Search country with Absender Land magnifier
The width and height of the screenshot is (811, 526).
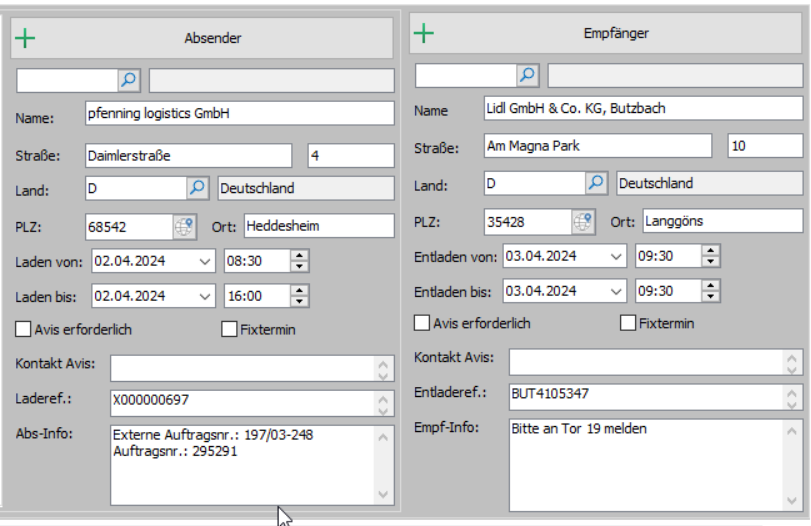tap(198, 188)
